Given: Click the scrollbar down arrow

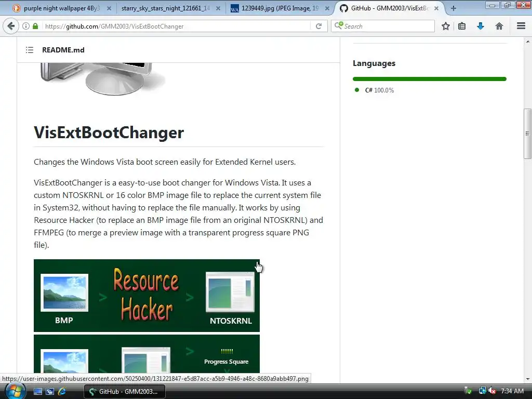Looking at the screenshot, I should pyautogui.click(x=528, y=379).
